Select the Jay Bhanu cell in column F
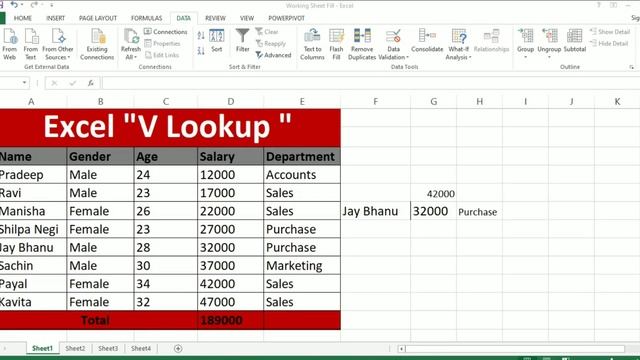640x360 pixels. 376,211
